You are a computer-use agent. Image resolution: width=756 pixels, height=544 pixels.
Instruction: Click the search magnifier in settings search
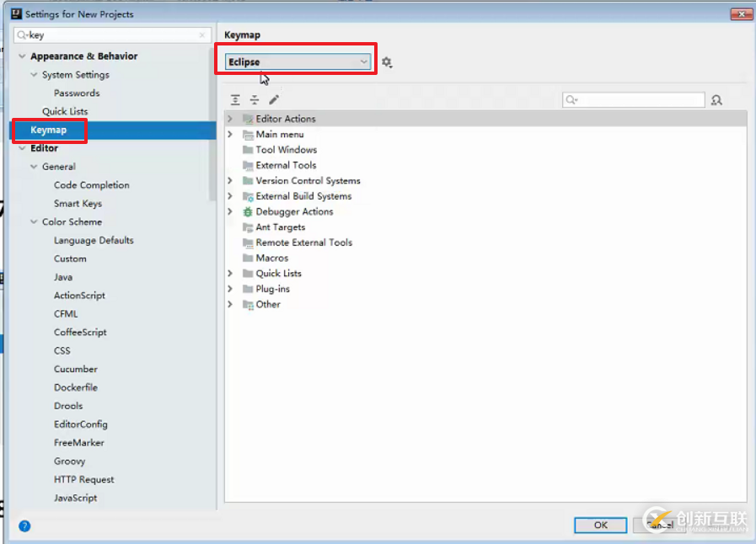(22, 35)
